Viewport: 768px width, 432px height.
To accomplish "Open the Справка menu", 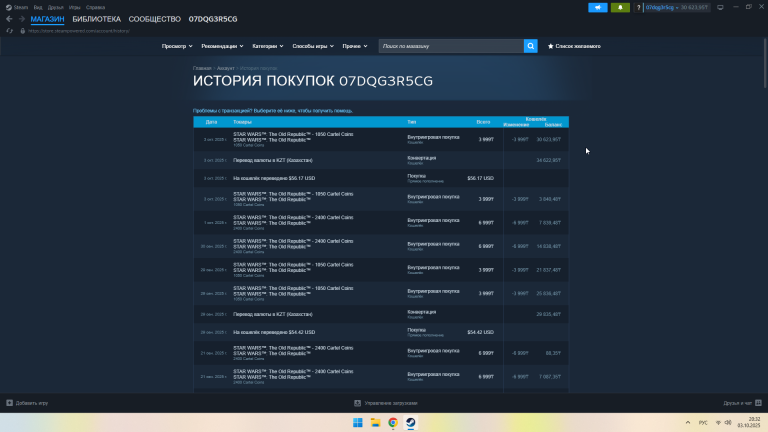I will 95,7.
